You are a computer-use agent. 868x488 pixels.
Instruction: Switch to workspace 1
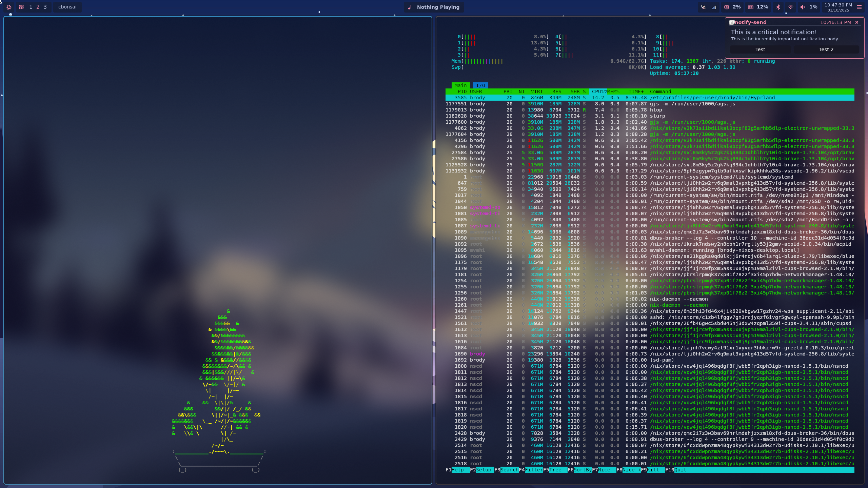click(x=31, y=7)
